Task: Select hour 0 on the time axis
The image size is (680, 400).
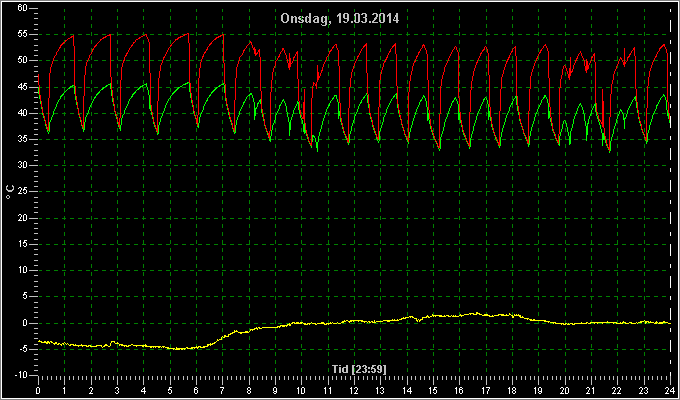Action: pos(38,390)
